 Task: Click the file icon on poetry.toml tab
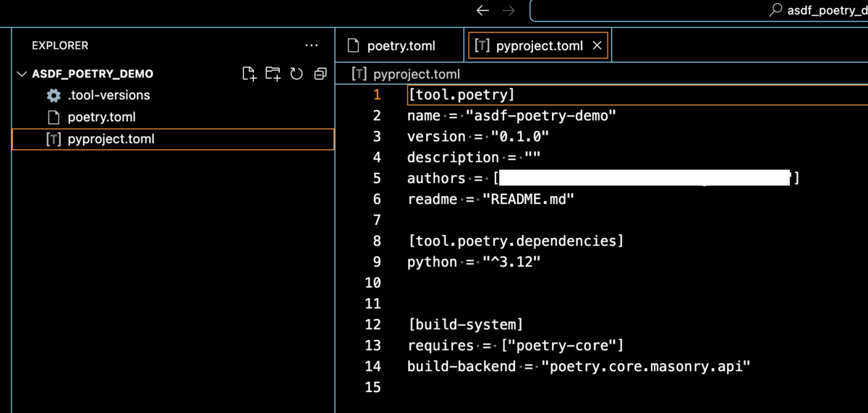354,46
